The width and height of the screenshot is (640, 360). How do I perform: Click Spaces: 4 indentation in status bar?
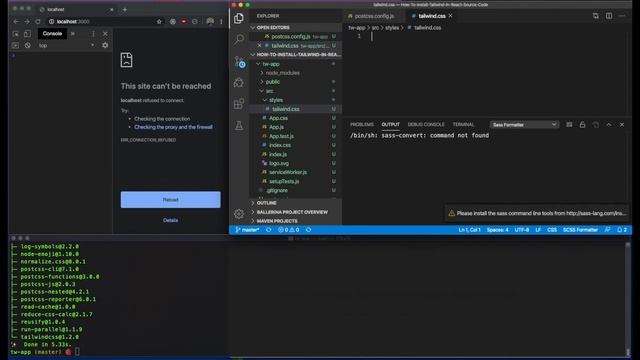pyautogui.click(x=497, y=230)
